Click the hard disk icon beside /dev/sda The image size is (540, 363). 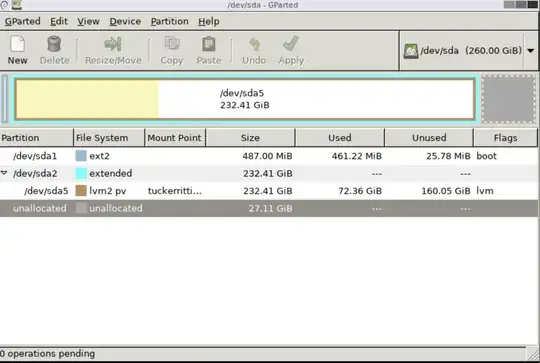click(411, 51)
